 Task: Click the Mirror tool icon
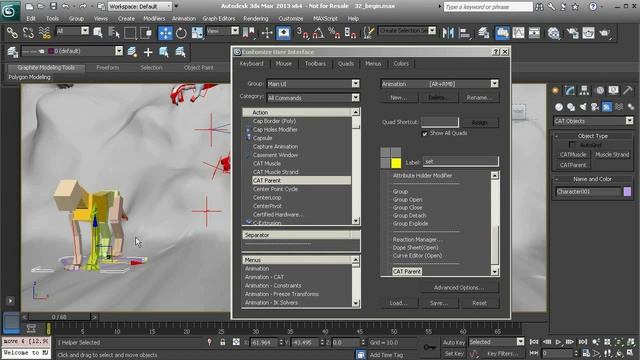coord(448,33)
